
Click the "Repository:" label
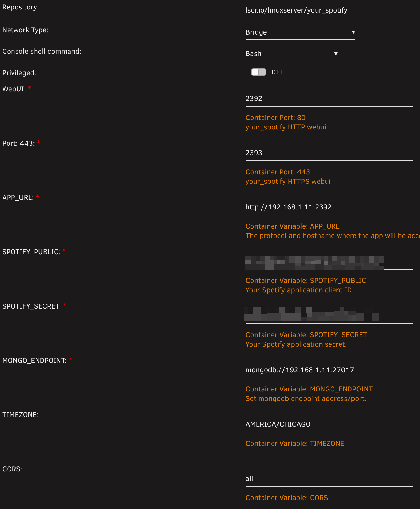(x=21, y=7)
